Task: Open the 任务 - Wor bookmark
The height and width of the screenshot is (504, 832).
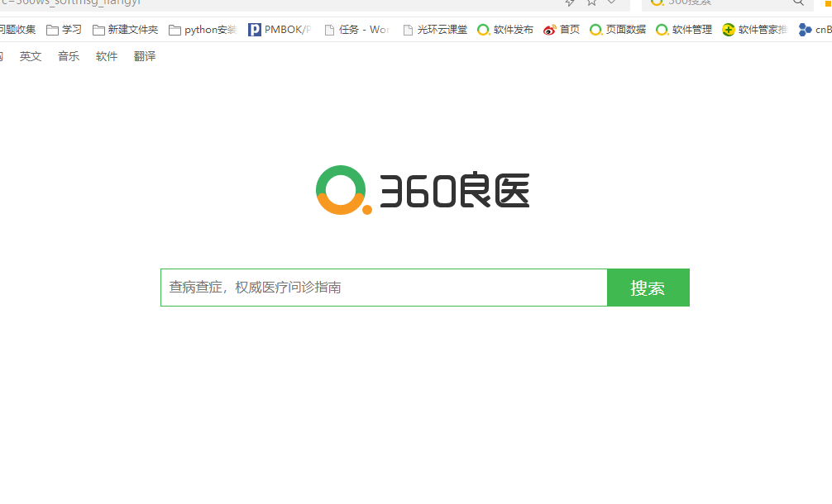Action: [x=356, y=30]
